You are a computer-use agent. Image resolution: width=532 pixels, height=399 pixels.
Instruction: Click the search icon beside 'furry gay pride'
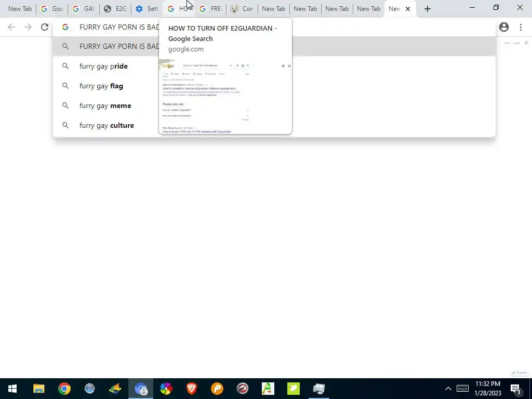point(65,66)
